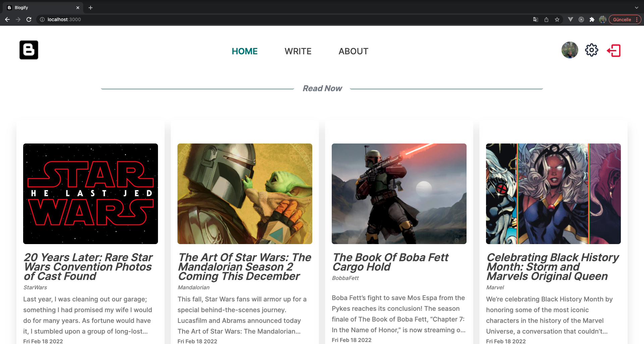This screenshot has width=644, height=344.
Task: Reload the page with refresh icon
Action: click(x=29, y=19)
